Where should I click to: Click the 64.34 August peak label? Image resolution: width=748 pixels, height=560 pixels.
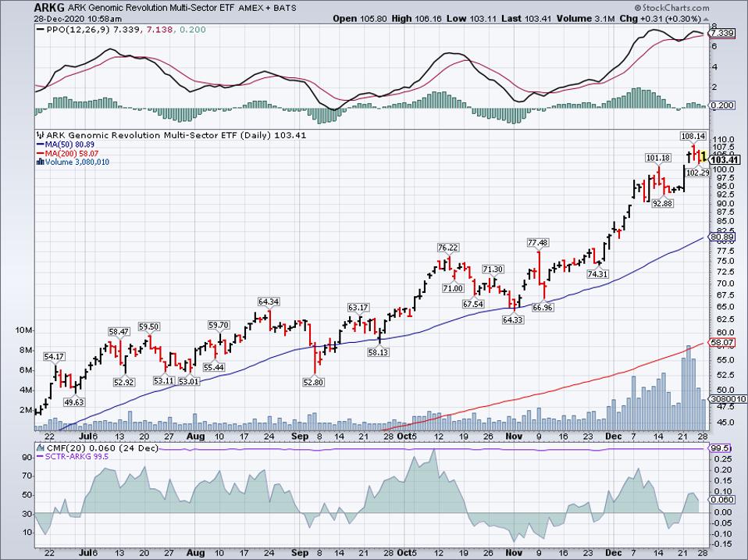tap(269, 301)
